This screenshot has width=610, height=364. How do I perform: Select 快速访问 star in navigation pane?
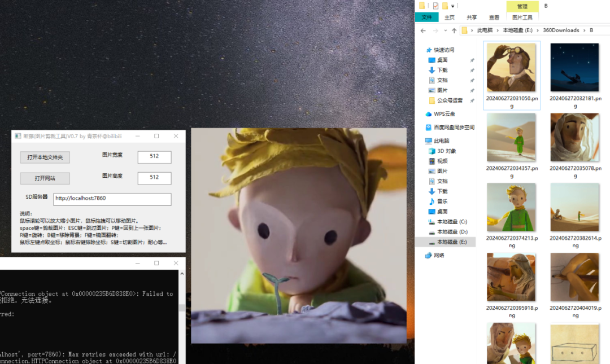tap(429, 50)
